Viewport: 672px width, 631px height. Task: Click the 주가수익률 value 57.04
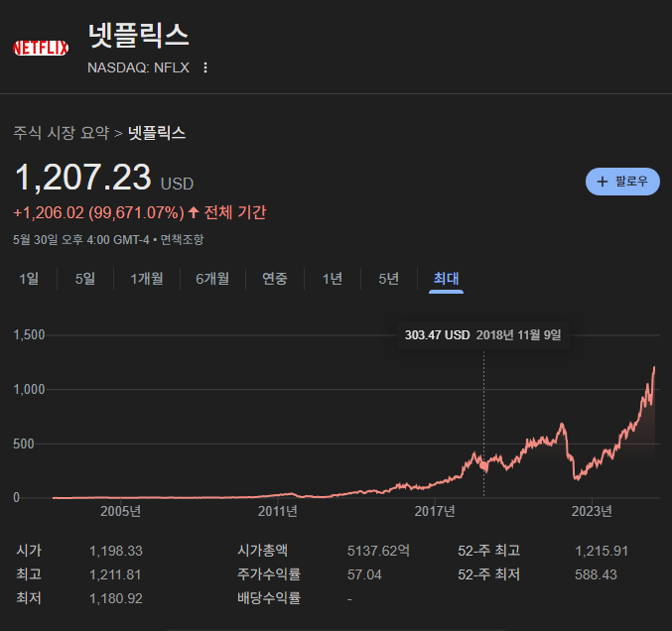[364, 574]
